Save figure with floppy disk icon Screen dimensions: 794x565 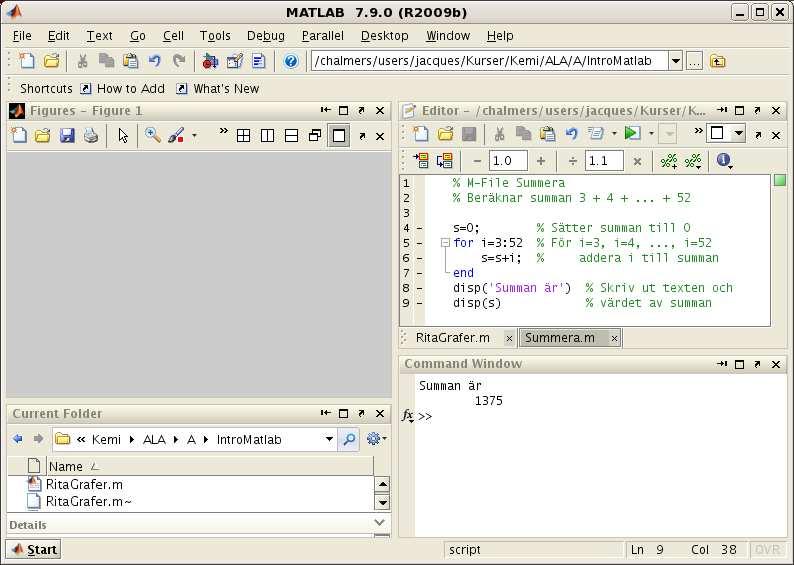(67, 136)
